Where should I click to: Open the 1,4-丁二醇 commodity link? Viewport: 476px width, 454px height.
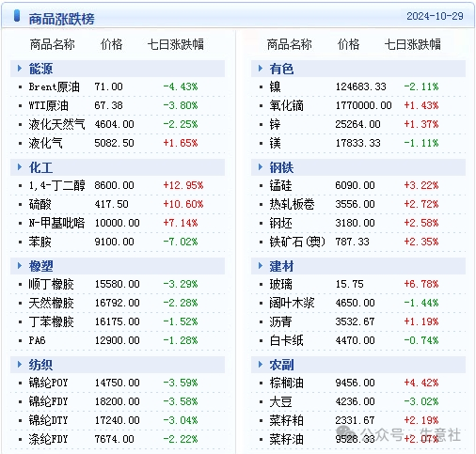56,185
